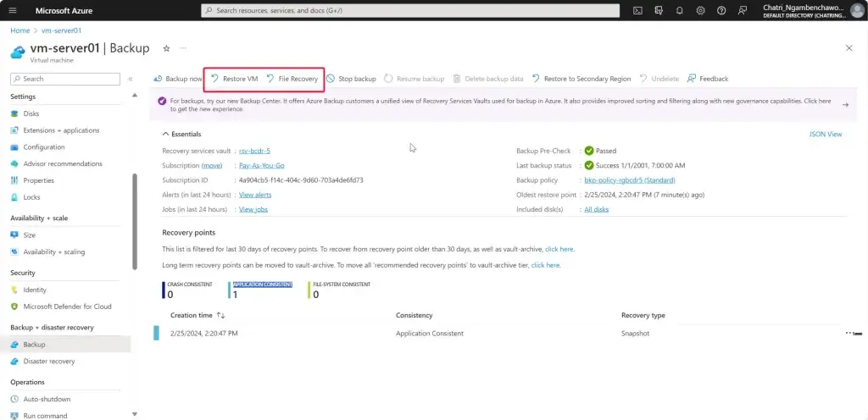Screen dimensions: 868x420
Task: Open Auto-shutdown in the sidebar
Action: (47, 399)
